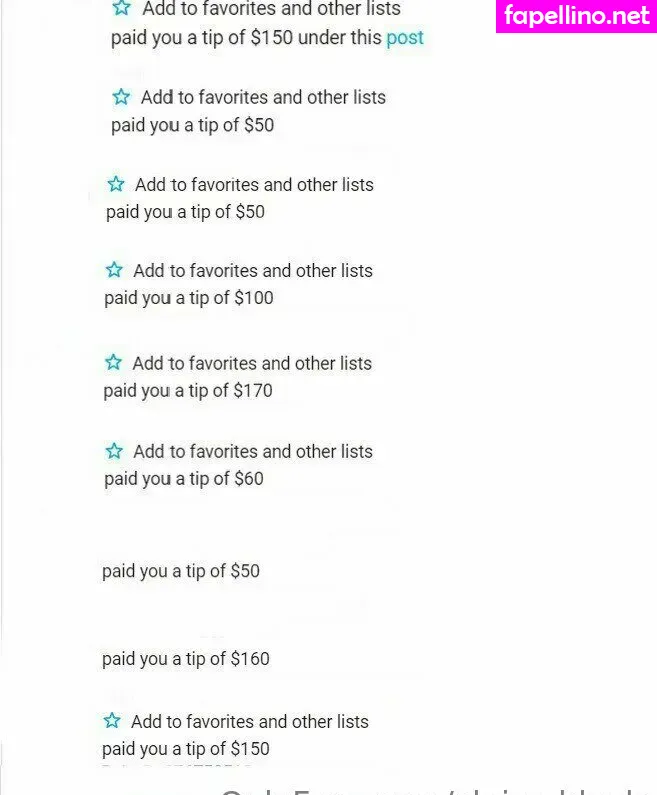Click the fapellino.net watermark banner
This screenshot has height=795, width=657.
576,16
